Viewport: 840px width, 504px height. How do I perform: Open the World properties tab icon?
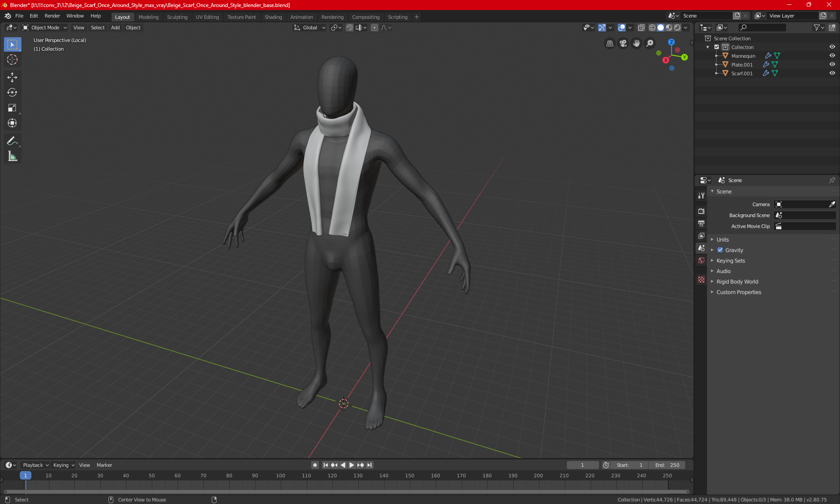point(701,260)
